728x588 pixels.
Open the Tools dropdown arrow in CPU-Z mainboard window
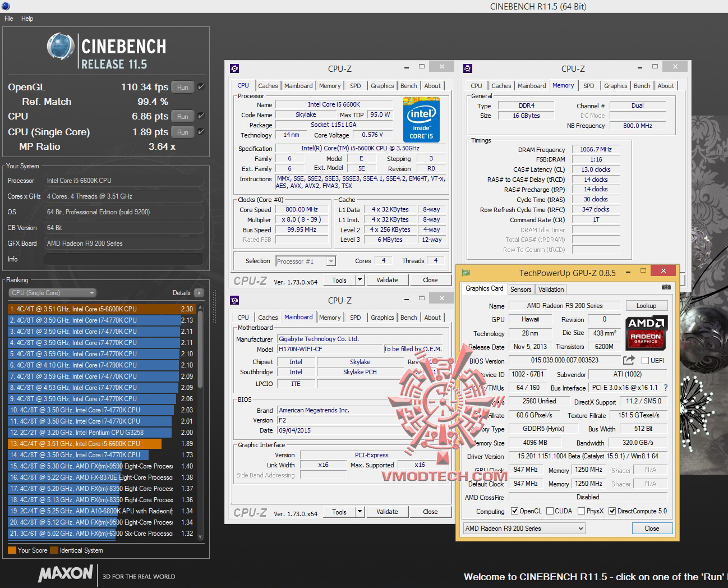point(360,512)
